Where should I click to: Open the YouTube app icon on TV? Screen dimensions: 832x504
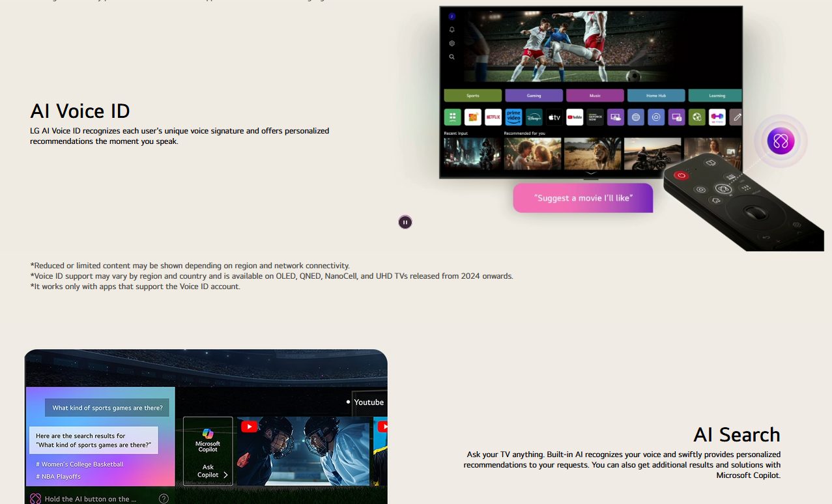coord(575,117)
